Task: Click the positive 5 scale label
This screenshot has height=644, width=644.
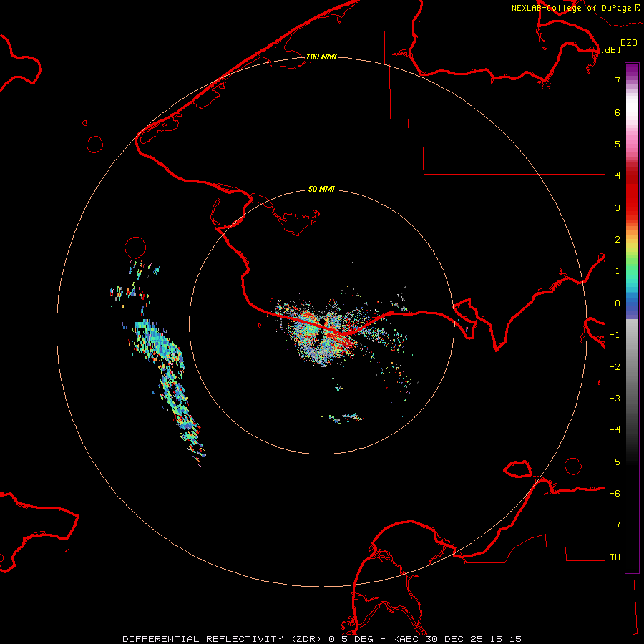Action: [618, 144]
